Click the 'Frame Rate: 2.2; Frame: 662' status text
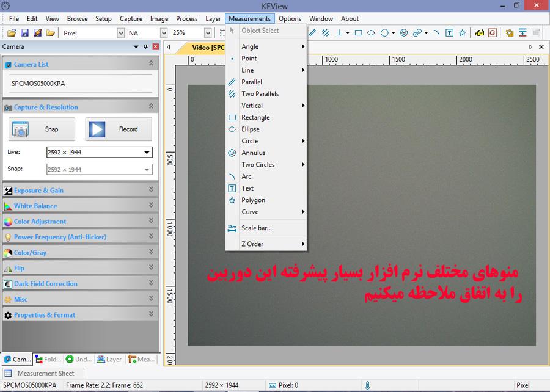The image size is (550, 392). coord(104,385)
